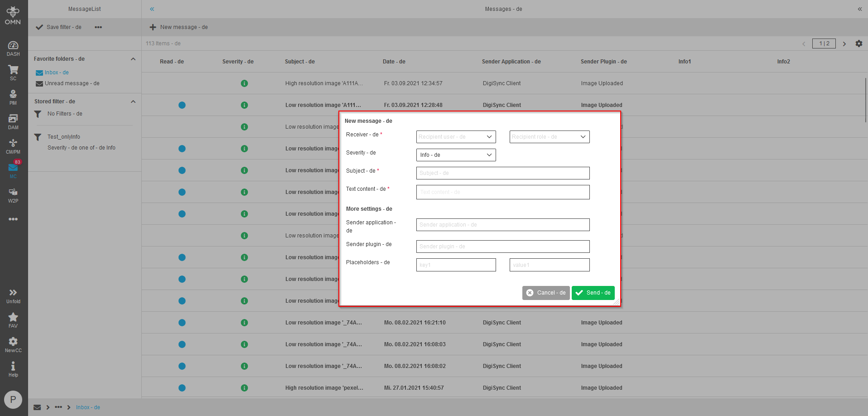Go to next page of messages
The image size is (868, 416).
tap(844, 44)
